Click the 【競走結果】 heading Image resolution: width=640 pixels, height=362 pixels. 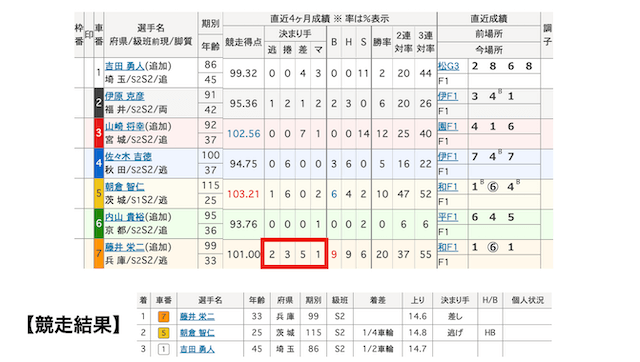(74, 325)
